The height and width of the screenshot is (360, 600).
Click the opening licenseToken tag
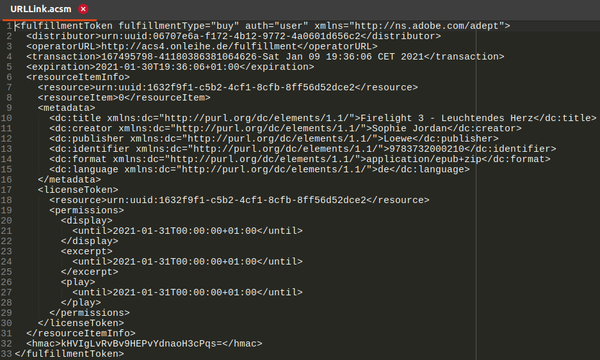[78, 190]
